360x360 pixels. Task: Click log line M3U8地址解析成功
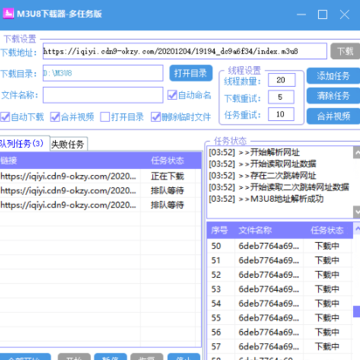266,199
